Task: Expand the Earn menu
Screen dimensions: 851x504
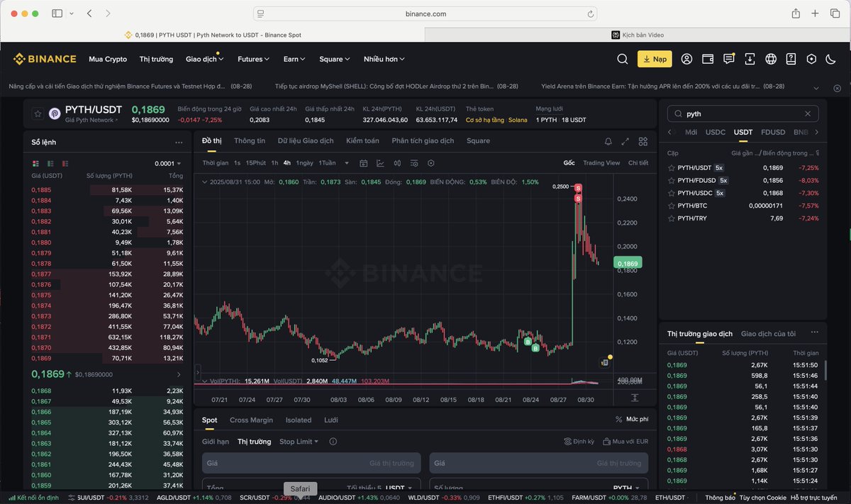Action: click(294, 60)
